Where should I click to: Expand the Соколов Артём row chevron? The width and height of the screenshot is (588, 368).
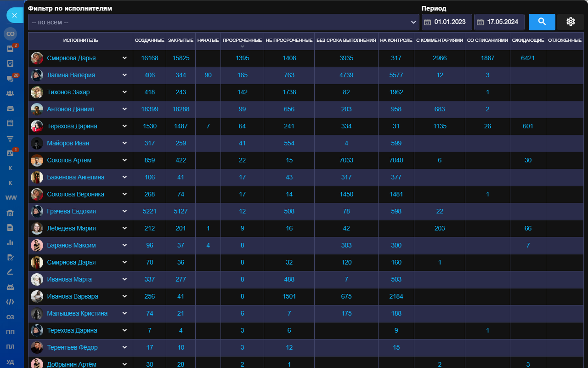point(124,160)
